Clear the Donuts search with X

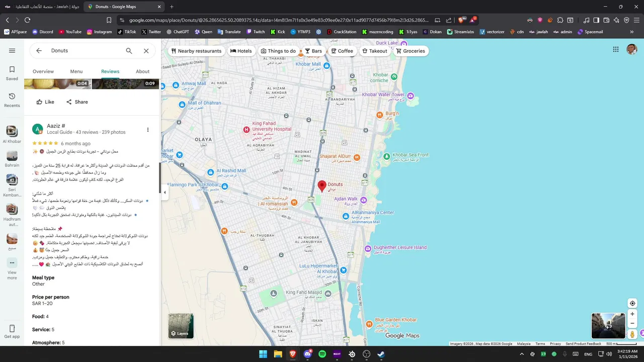[146, 51]
